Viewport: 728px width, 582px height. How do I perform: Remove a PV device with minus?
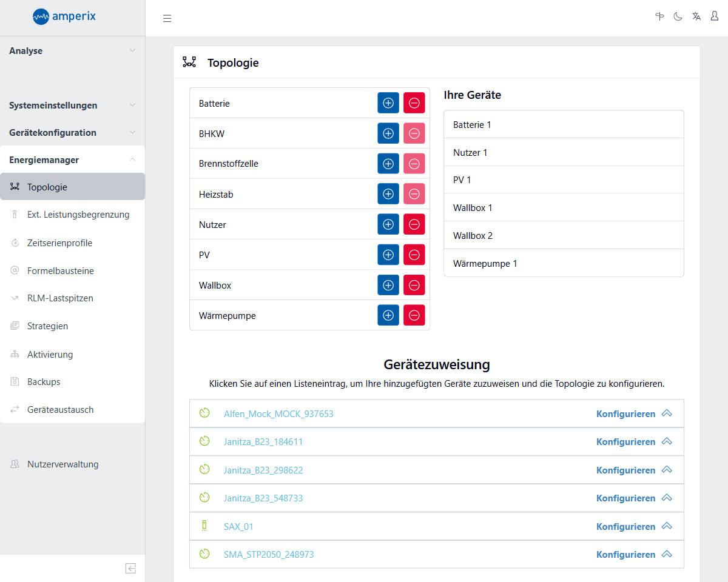(414, 255)
